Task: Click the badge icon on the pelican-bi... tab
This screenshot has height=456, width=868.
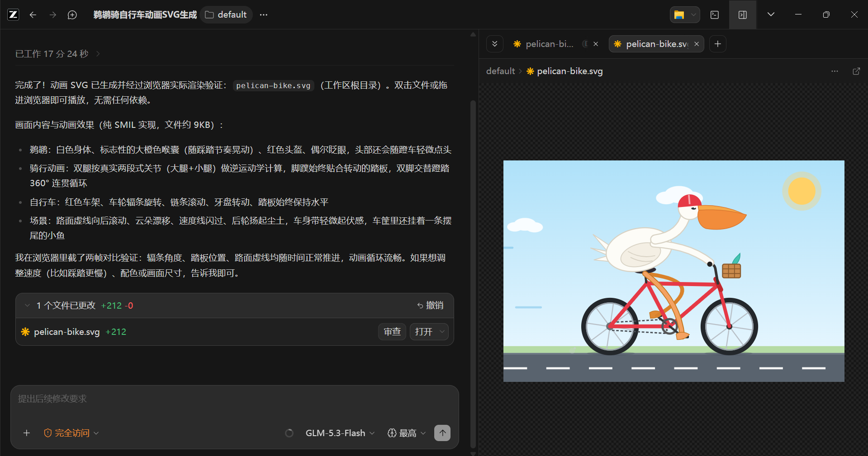Action: pyautogui.click(x=585, y=44)
